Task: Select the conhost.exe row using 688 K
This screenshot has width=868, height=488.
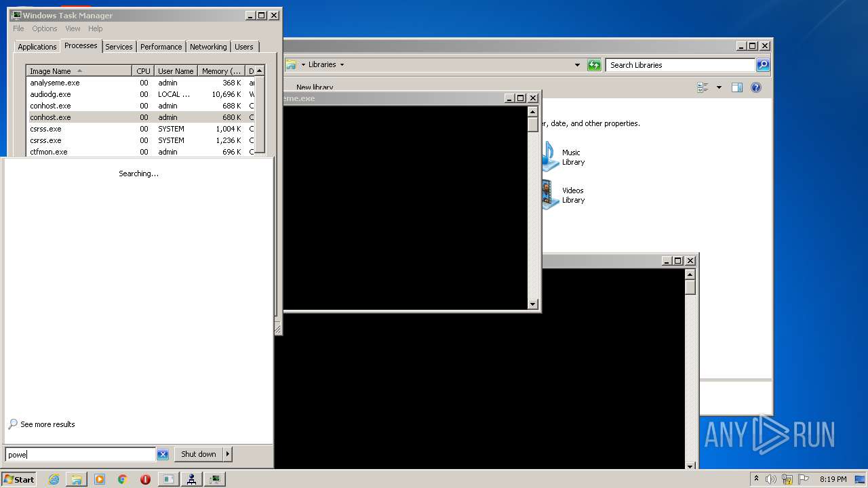Action: [x=140, y=106]
